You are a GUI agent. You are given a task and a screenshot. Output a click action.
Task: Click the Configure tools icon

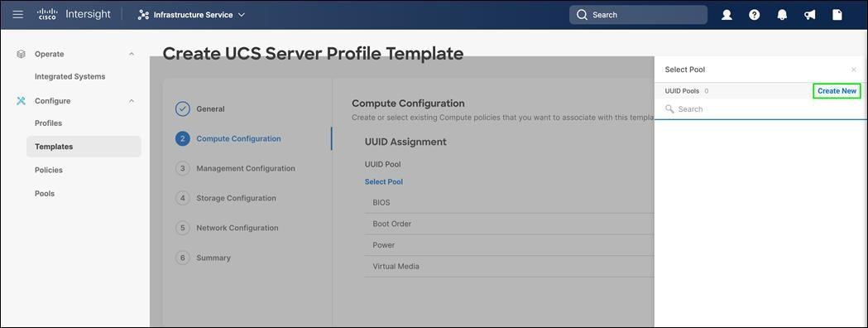coord(21,101)
